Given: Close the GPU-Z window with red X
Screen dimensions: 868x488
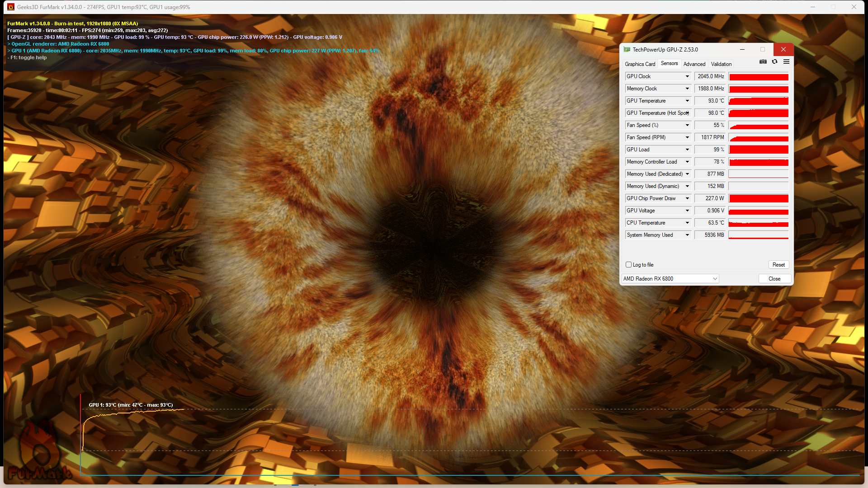Looking at the screenshot, I should click(x=783, y=50).
